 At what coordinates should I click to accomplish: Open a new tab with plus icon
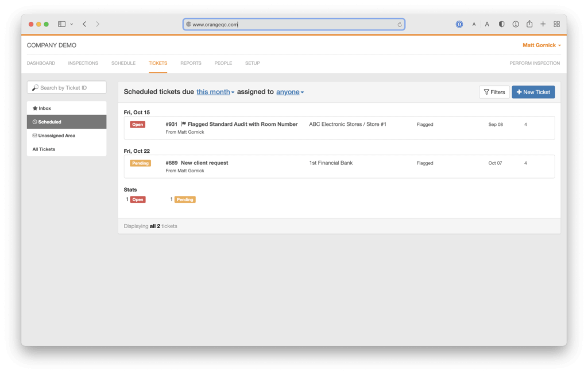pyautogui.click(x=543, y=24)
